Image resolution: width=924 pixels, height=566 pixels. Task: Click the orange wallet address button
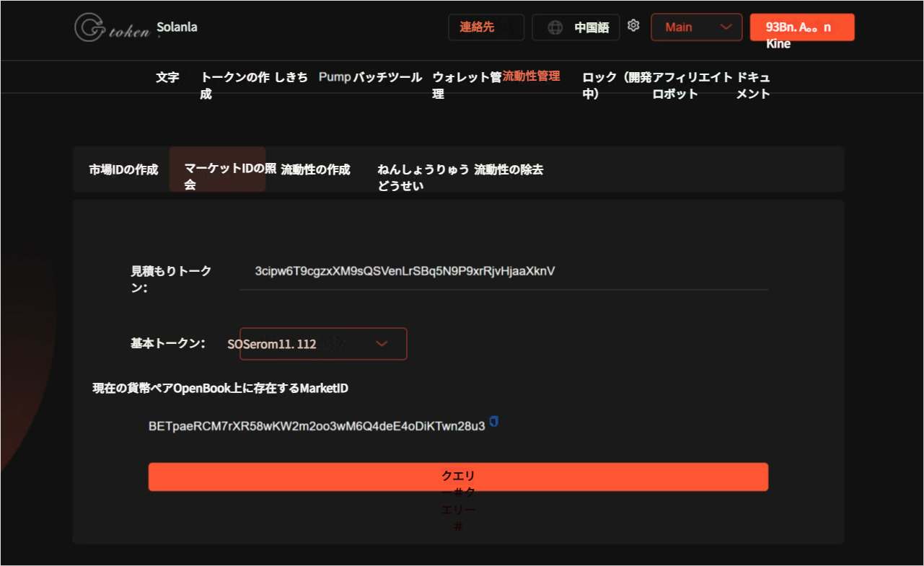(x=801, y=27)
